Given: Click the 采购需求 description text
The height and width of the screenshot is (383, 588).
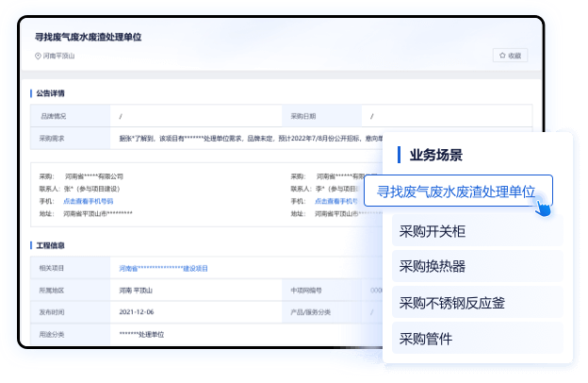Looking at the screenshot, I should (x=245, y=138).
